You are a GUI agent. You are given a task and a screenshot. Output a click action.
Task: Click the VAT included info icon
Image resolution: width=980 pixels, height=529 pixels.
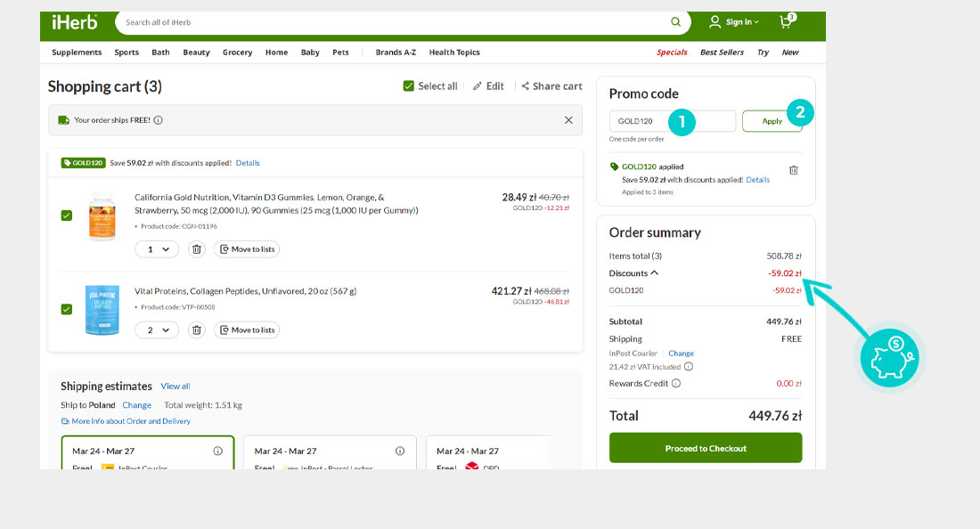[x=688, y=367]
